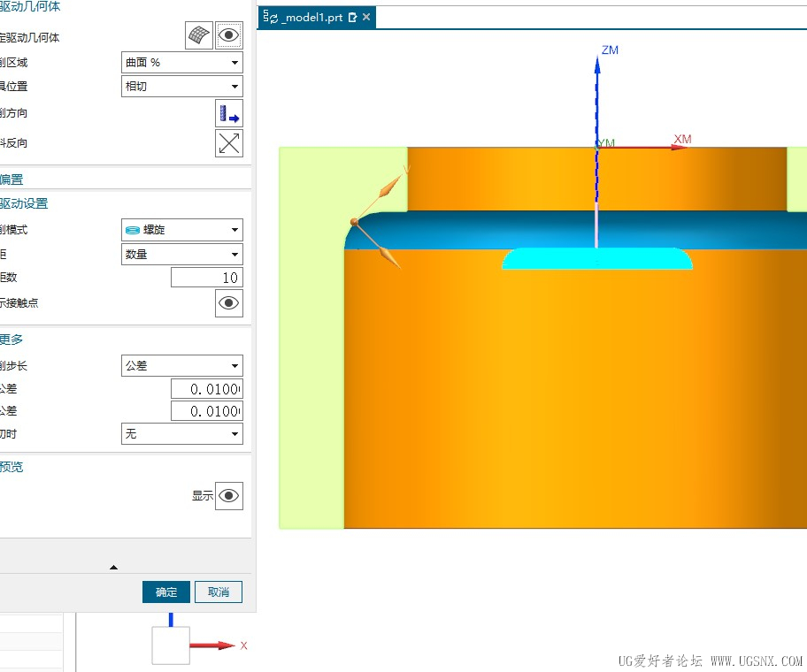
Task: Open the 无 dropdown at the bottom
Action: (182, 433)
